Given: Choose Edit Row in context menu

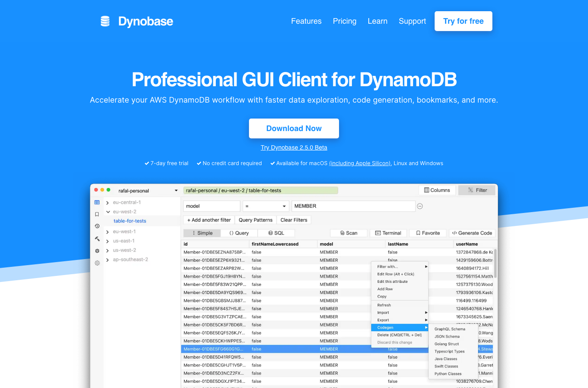Looking at the screenshot, I should (400, 274).
